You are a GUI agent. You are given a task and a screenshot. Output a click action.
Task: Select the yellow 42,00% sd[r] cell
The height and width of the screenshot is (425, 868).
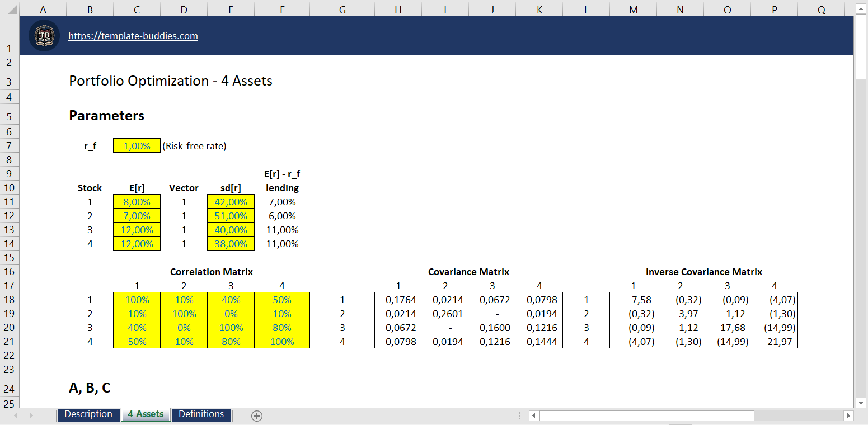point(230,201)
